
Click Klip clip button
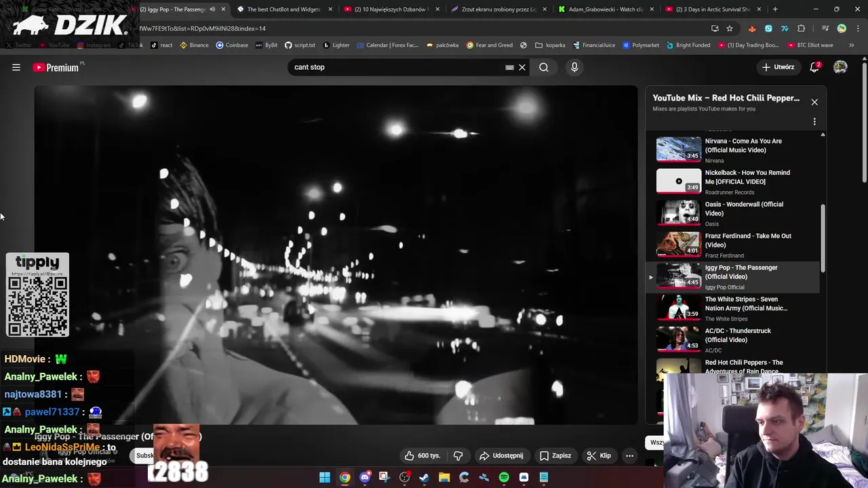click(x=599, y=455)
